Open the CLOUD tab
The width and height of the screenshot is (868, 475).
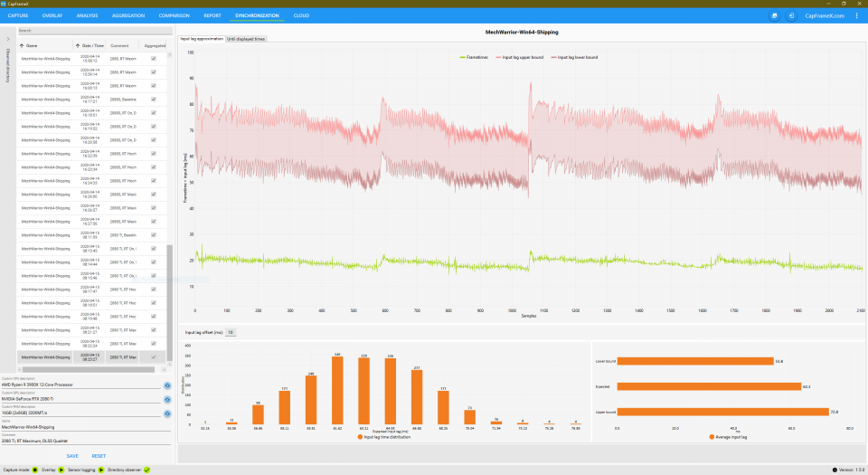click(302, 15)
